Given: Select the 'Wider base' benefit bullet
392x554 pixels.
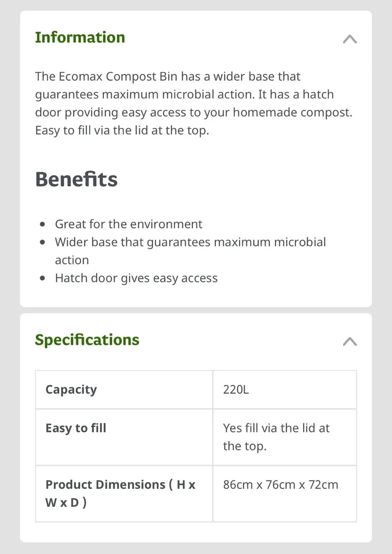Looking at the screenshot, I should tap(190, 251).
